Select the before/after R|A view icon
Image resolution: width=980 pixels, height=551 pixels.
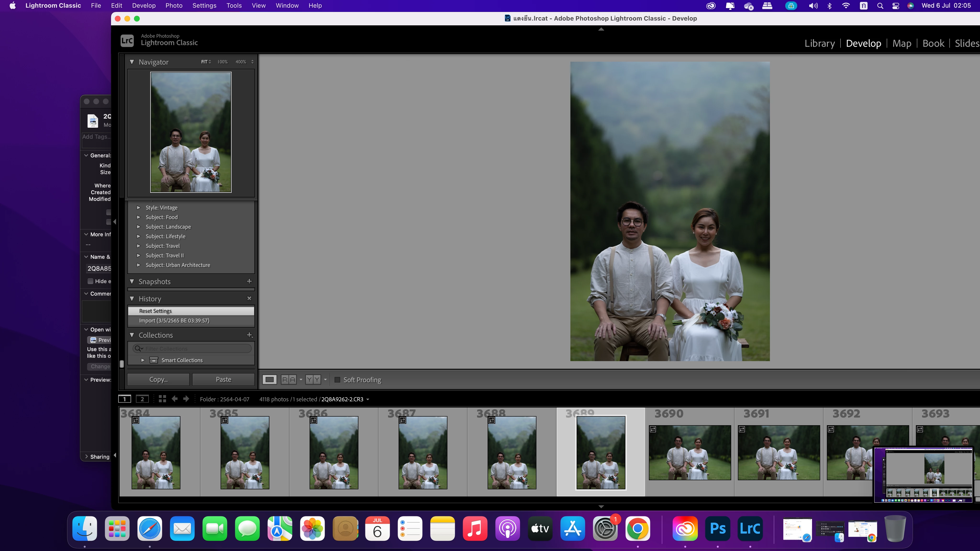[x=288, y=380]
